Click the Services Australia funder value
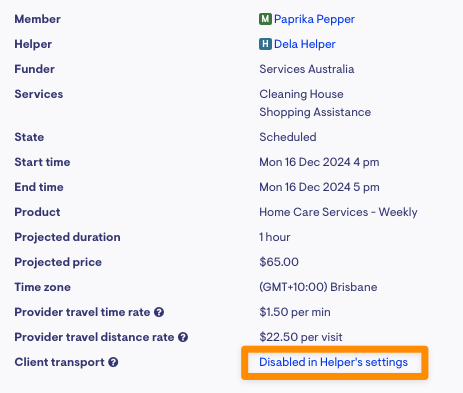 tap(307, 69)
